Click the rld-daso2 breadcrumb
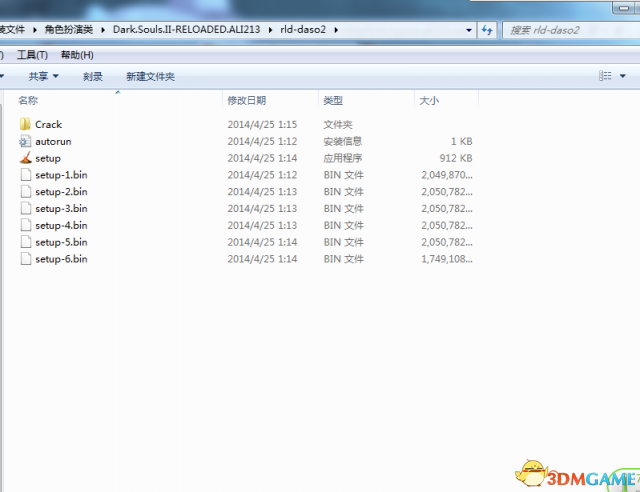The width and height of the screenshot is (640, 492). point(303,29)
